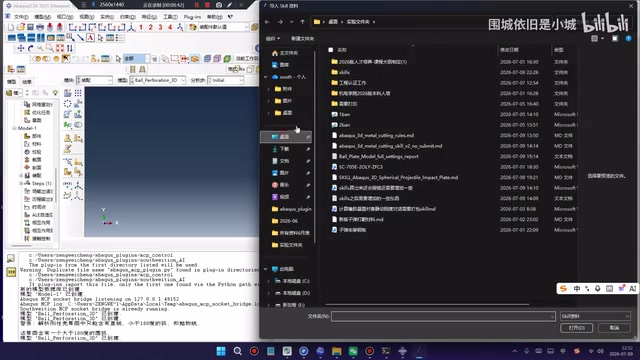640x360 pixels.
Task: Click the horizontal scrollbar below file list
Action: point(427,304)
